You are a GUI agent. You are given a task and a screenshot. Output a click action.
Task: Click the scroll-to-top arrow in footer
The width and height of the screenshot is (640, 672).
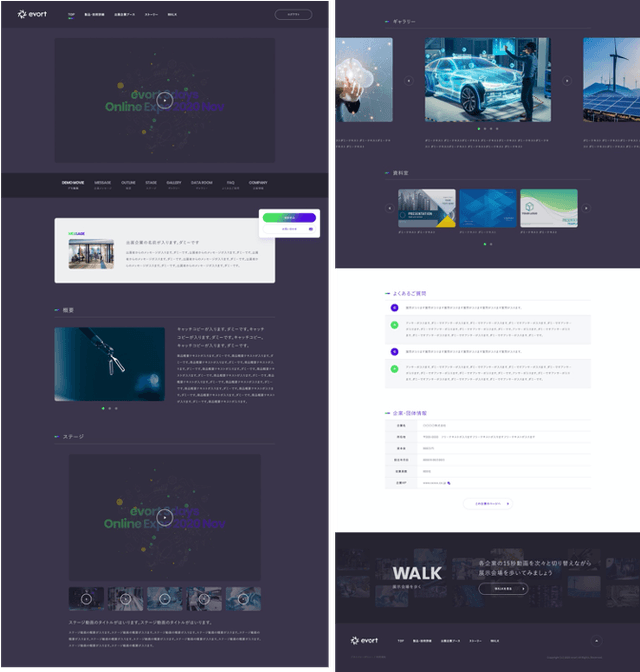pos(596,639)
